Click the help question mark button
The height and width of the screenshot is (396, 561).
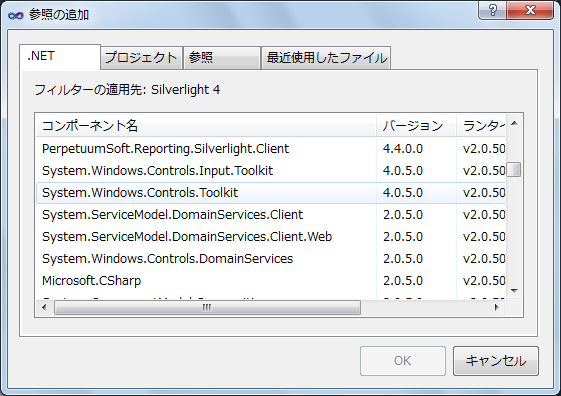(492, 10)
